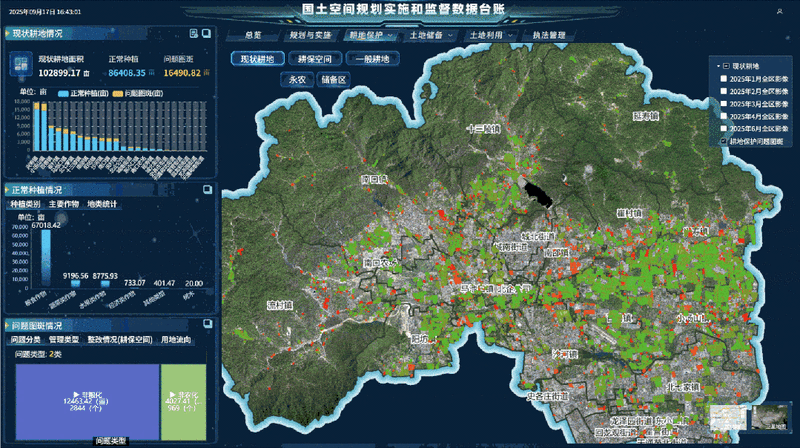Open the 整改情况(耕保空间) tab
The width and height of the screenshot is (800, 448).
(119, 341)
